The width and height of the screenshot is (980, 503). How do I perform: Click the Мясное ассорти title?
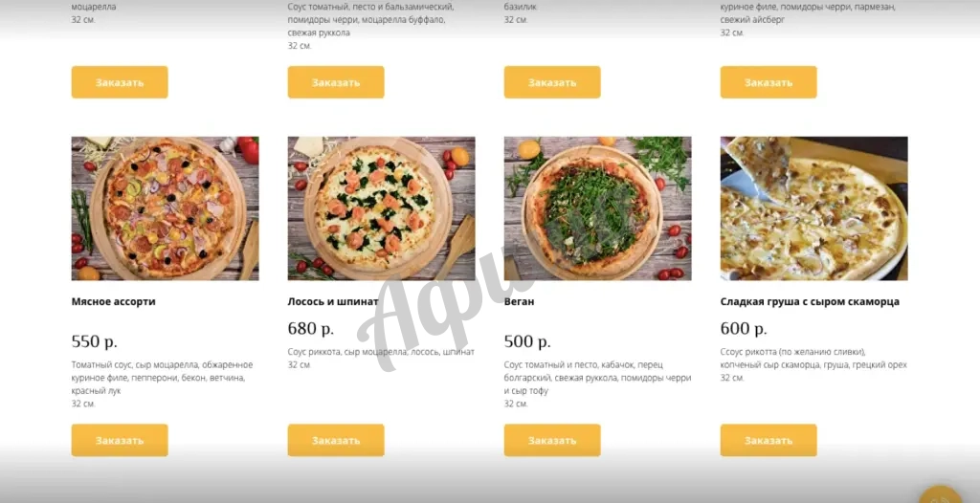pyautogui.click(x=113, y=302)
